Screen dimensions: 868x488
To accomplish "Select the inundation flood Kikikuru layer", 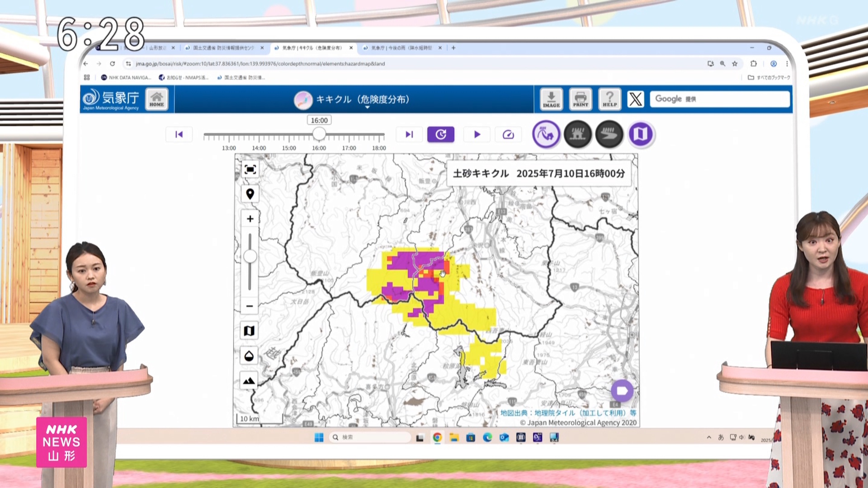I will click(x=578, y=134).
